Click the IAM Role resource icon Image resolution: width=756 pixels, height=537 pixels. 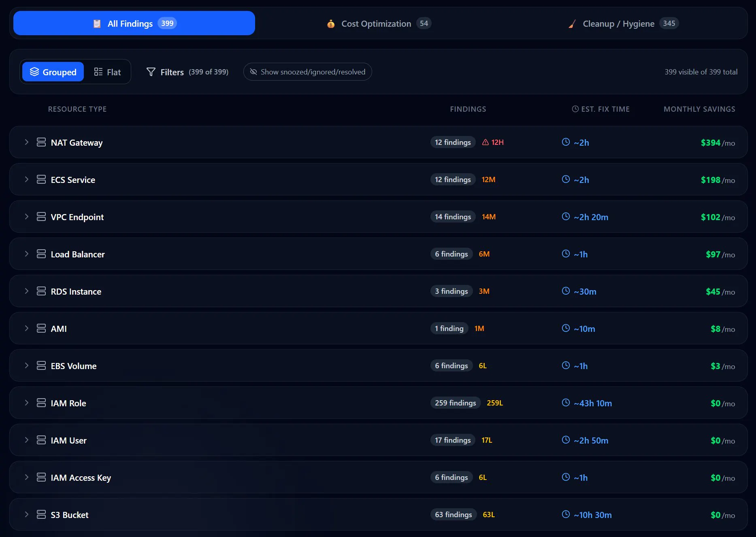tap(41, 403)
